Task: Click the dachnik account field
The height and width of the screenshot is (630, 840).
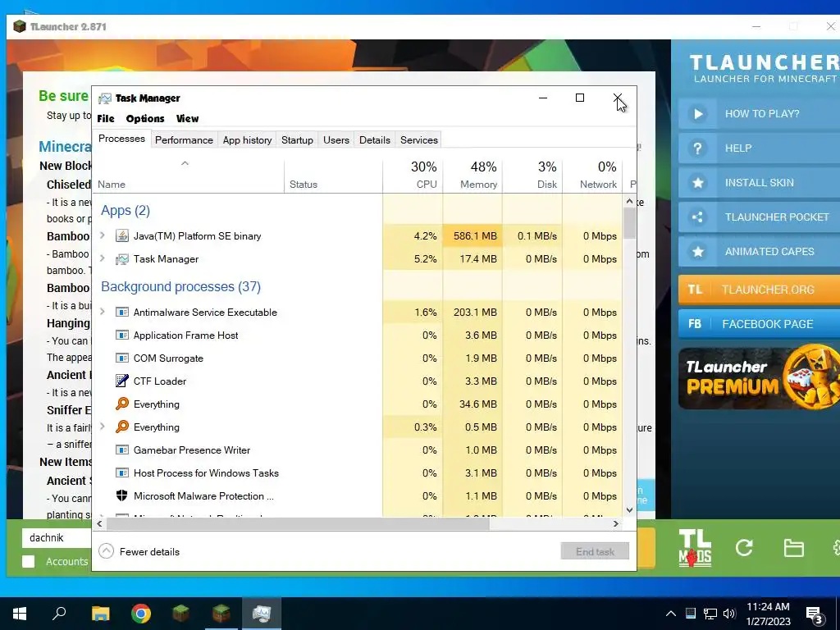Action: click(57, 537)
